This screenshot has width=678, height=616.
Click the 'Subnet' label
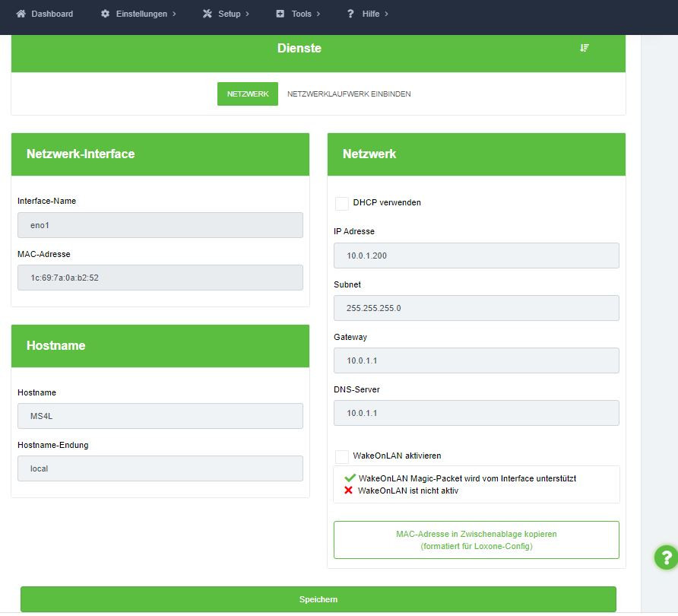[x=347, y=284]
